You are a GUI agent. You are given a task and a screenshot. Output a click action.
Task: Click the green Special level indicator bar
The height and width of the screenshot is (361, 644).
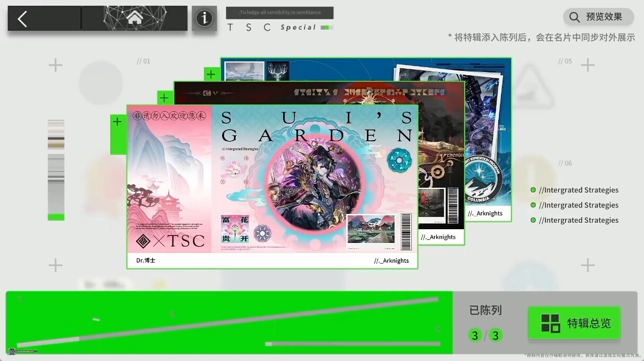[327, 28]
